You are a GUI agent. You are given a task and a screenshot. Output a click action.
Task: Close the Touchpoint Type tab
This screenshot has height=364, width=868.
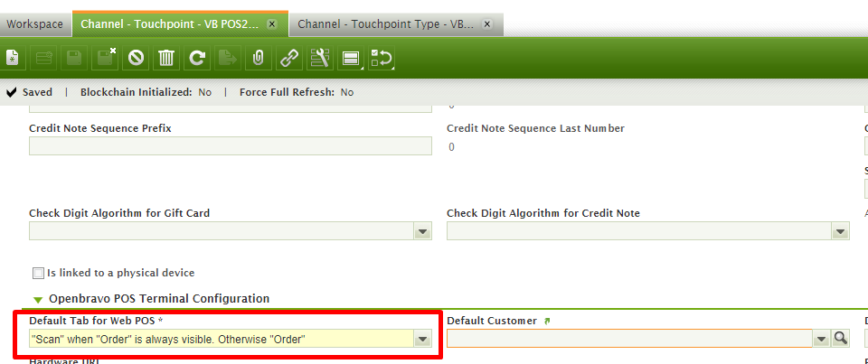486,23
